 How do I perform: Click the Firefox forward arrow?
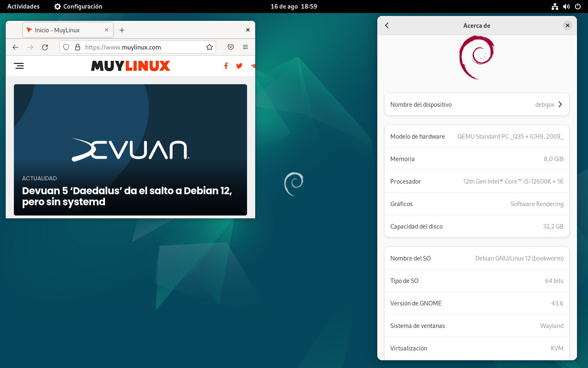pos(30,47)
